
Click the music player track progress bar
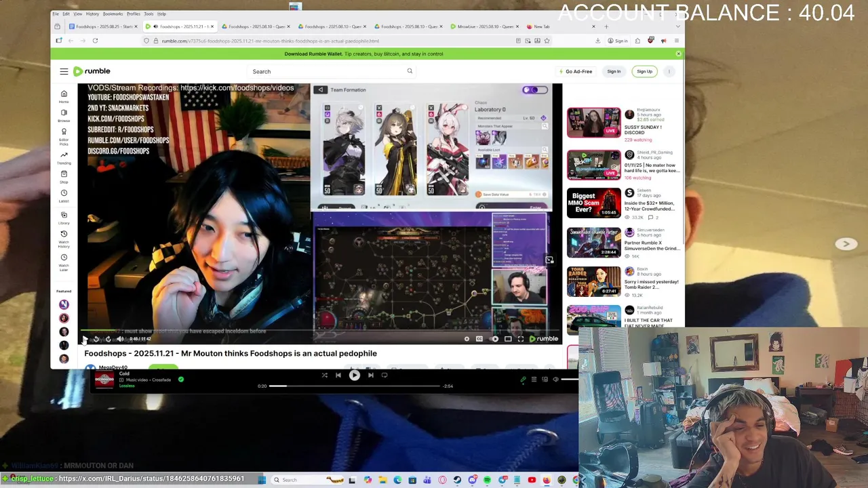tap(355, 386)
